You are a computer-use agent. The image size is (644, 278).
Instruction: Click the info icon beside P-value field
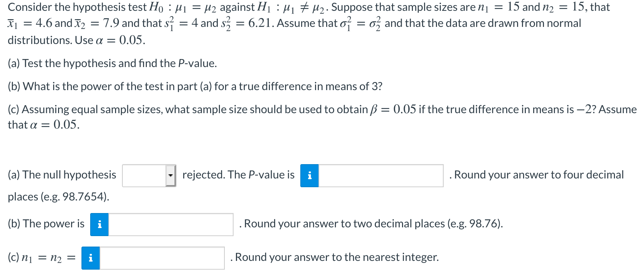(x=309, y=176)
